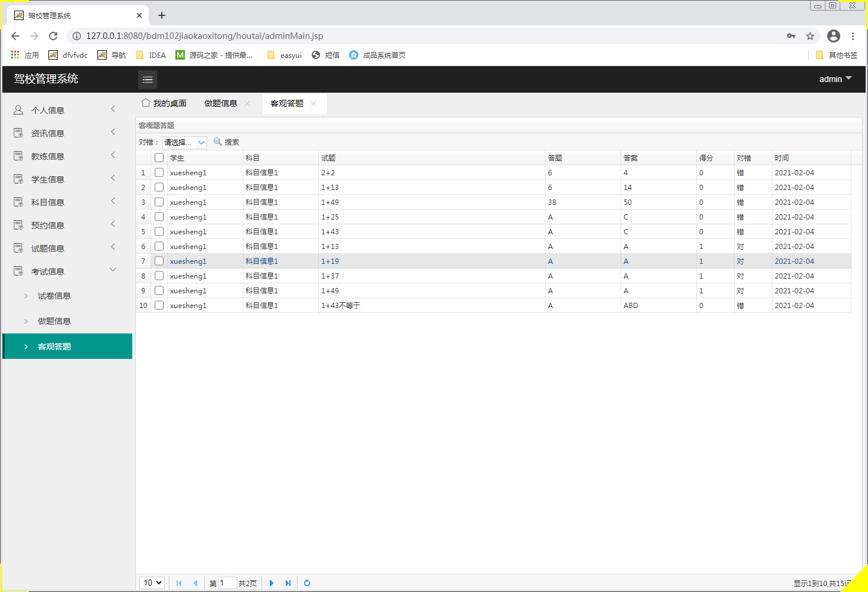Screen dimensions: 868x592
Task: Open the Chrome three-dot menu
Action: tap(853, 36)
